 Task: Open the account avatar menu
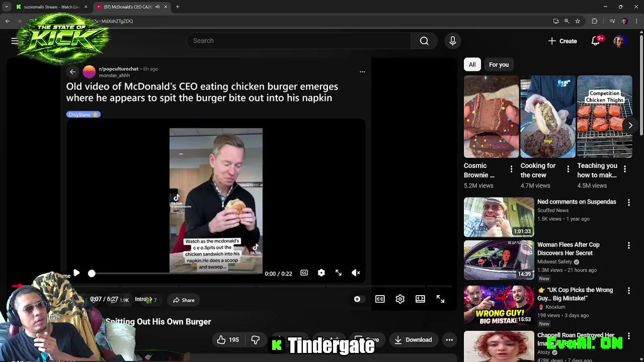click(619, 41)
